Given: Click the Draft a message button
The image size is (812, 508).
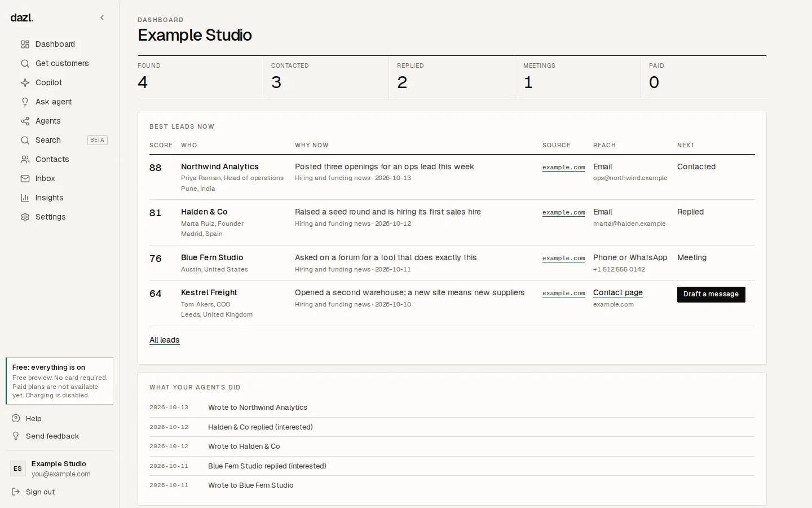Looking at the screenshot, I should coord(711,294).
